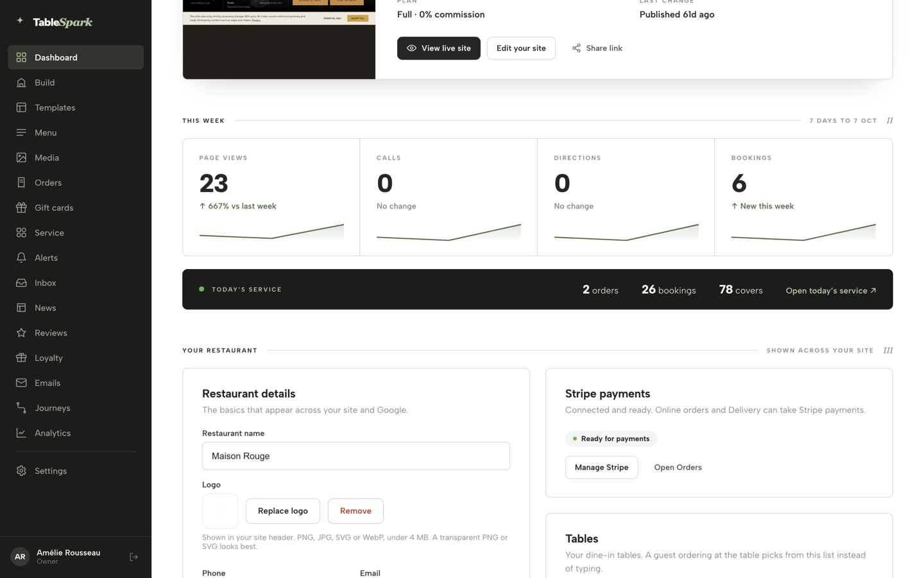
Task: Click the Media image icon
Action: [21, 158]
